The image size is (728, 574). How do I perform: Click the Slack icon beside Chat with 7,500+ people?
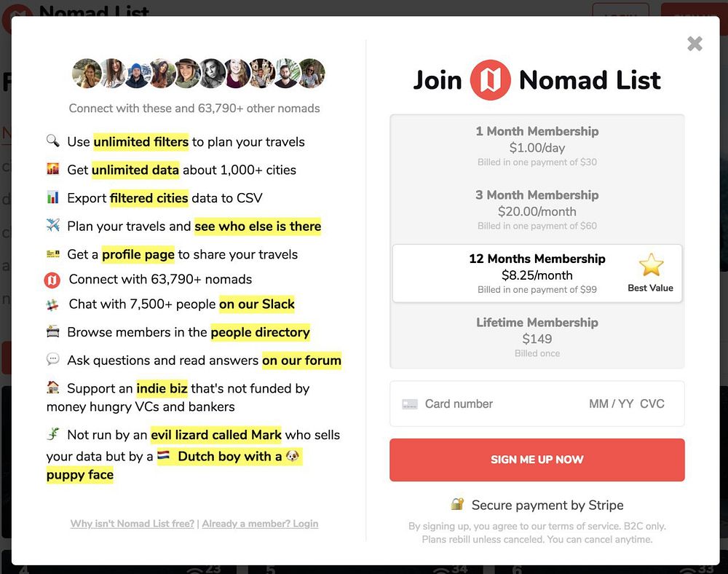pyautogui.click(x=52, y=304)
